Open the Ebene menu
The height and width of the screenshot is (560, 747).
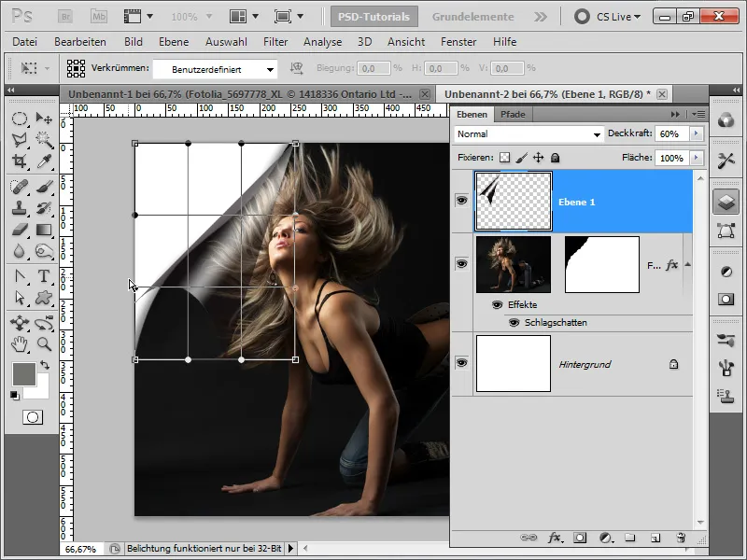(174, 42)
